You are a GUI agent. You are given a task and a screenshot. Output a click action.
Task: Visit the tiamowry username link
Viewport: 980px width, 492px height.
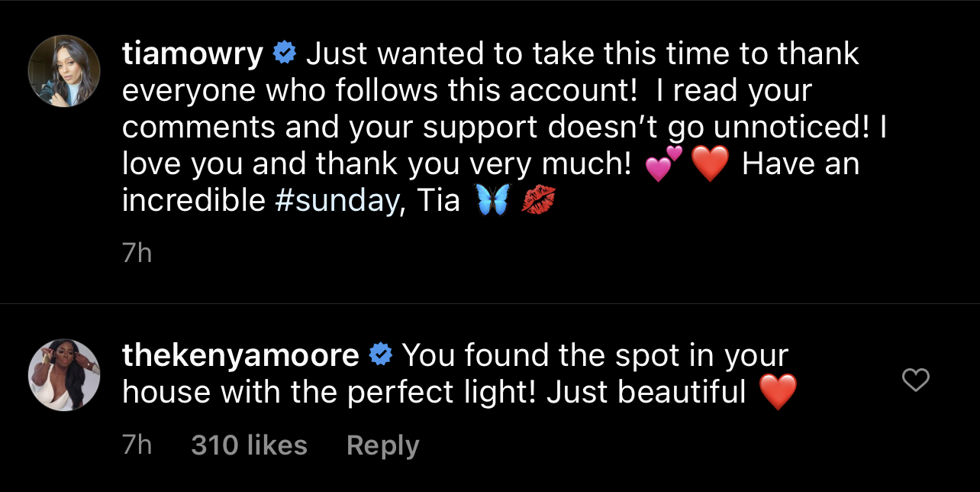(x=193, y=54)
